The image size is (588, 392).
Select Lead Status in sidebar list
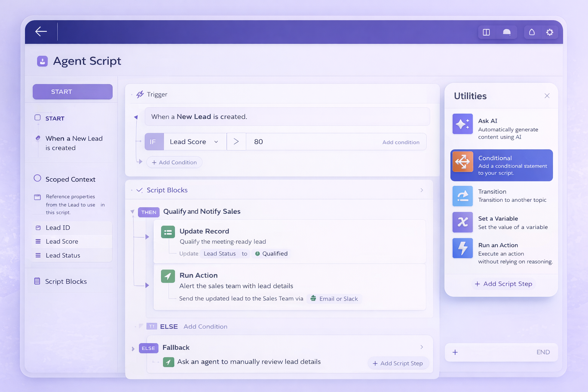click(x=63, y=255)
